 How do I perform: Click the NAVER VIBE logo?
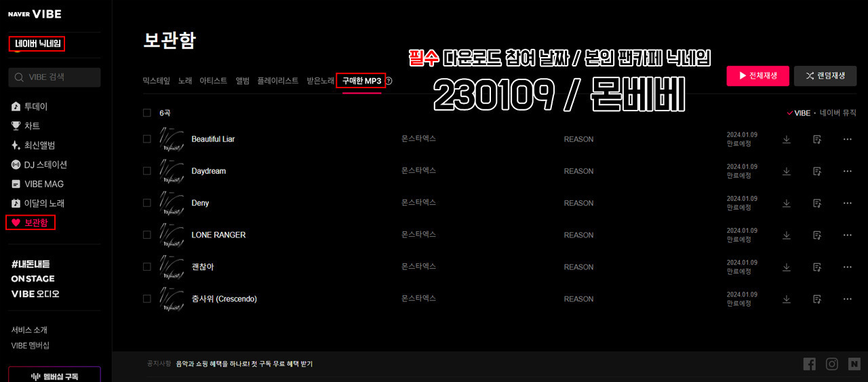pyautogui.click(x=35, y=13)
